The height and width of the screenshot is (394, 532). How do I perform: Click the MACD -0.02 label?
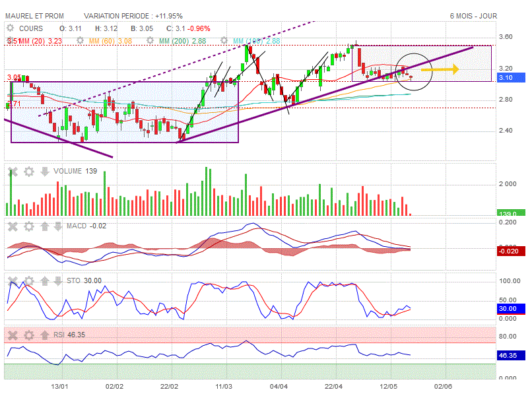[86, 226]
